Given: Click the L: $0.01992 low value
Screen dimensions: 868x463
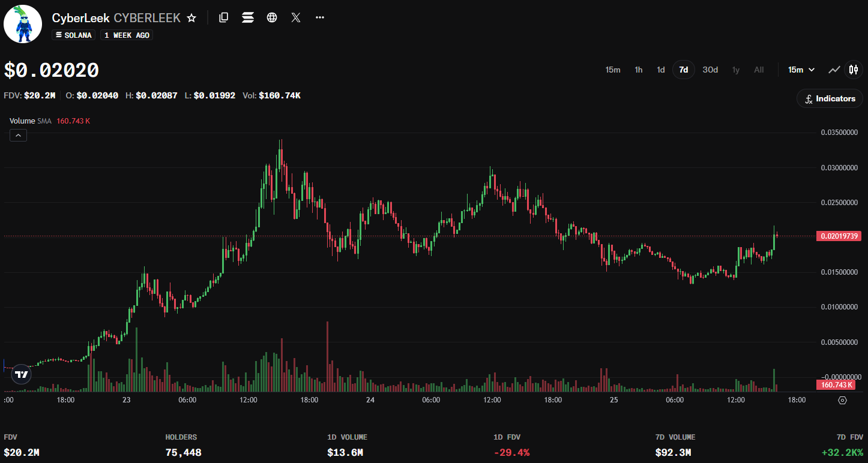Looking at the screenshot, I should [x=209, y=95].
